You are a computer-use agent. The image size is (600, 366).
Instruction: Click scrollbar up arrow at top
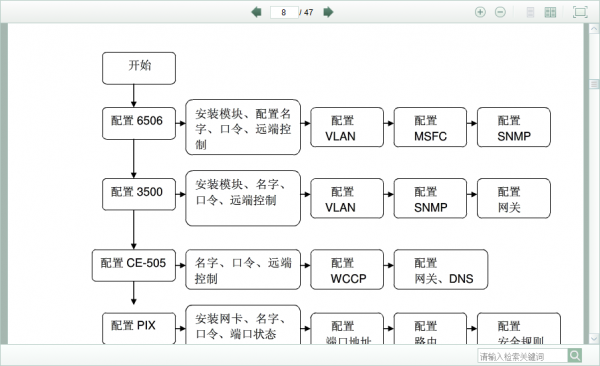pyautogui.click(x=594, y=29)
